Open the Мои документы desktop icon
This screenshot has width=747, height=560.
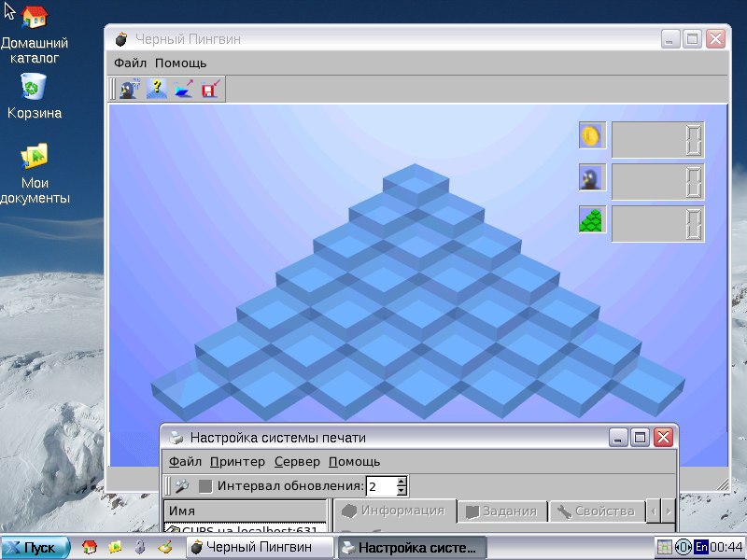[x=35, y=173]
